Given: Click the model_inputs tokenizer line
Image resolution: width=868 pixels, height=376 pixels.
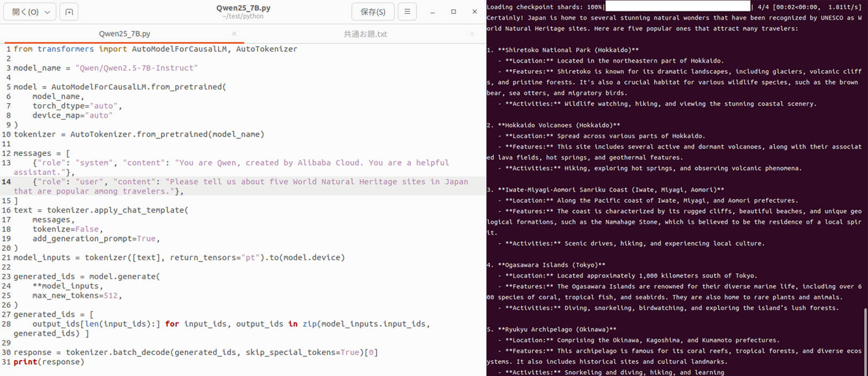Looking at the screenshot, I should coord(179,258).
